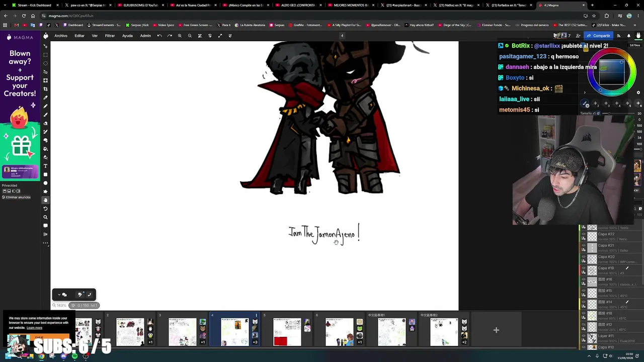644x362 pixels.
Task: Select the hand pan tool
Action: pyautogui.click(x=45, y=200)
